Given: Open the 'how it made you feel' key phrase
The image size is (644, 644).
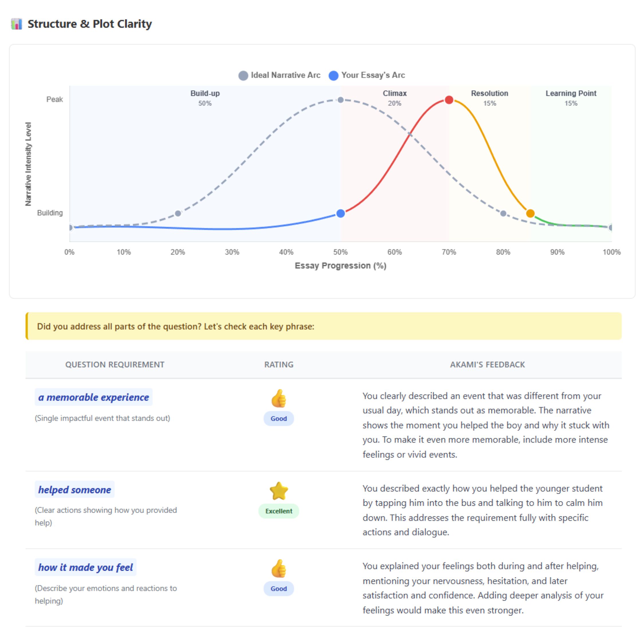Looking at the screenshot, I should 86,567.
